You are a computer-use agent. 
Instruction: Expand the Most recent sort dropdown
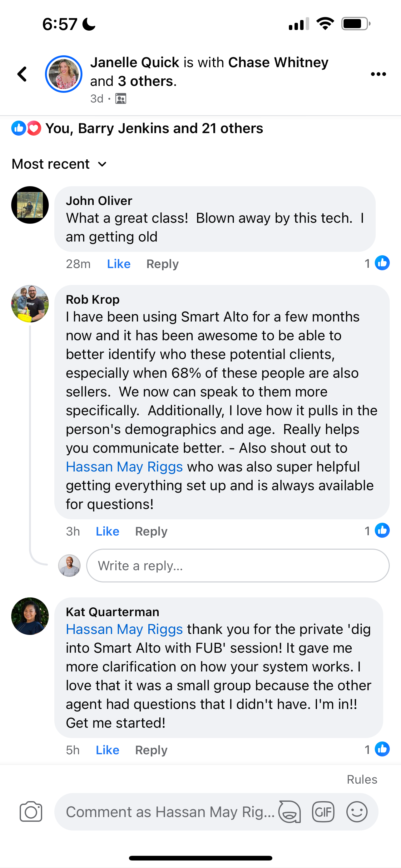(x=59, y=164)
